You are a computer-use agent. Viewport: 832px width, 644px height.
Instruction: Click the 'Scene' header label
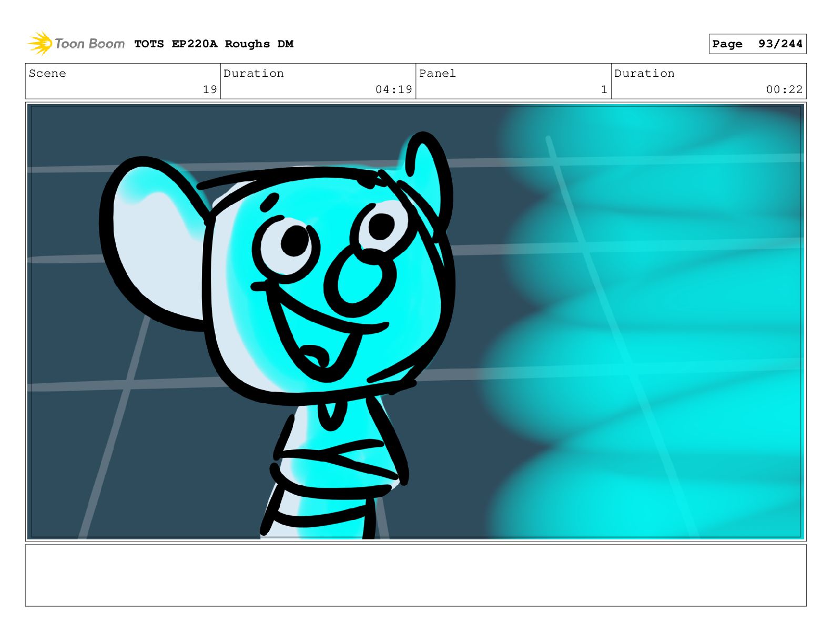(x=47, y=74)
